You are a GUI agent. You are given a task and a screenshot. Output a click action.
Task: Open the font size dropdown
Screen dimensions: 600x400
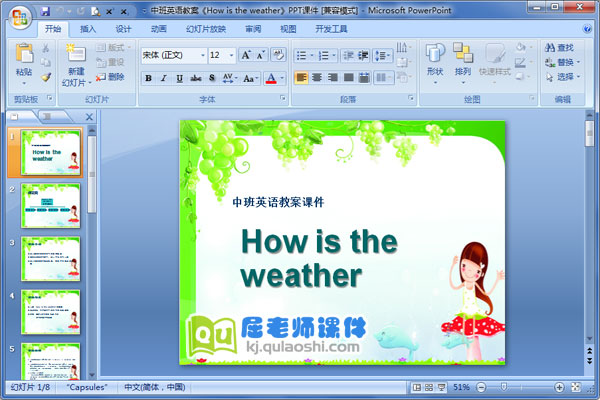232,56
